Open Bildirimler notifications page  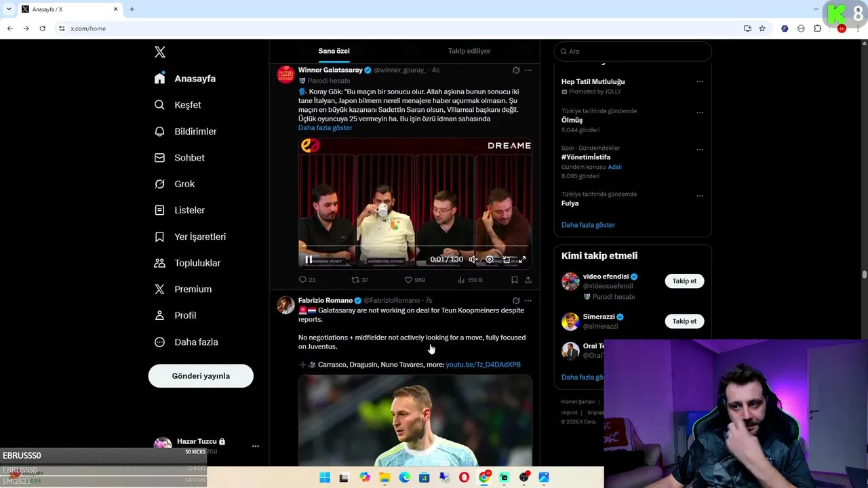185,131
